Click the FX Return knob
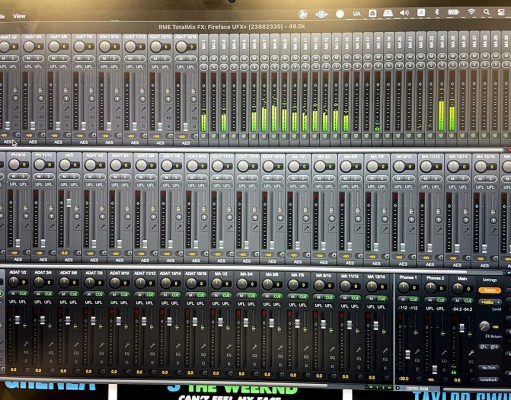Viewport: 511px width, 400px height. [x=484, y=326]
